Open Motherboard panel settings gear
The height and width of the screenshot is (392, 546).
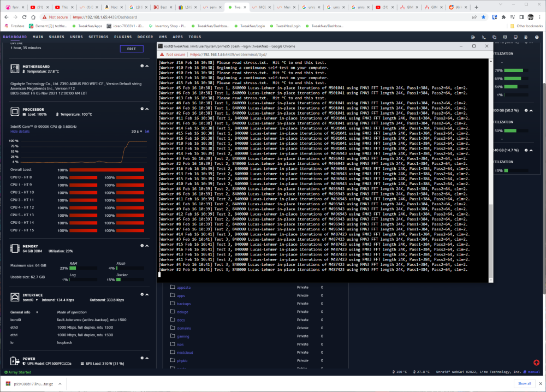pos(142,66)
